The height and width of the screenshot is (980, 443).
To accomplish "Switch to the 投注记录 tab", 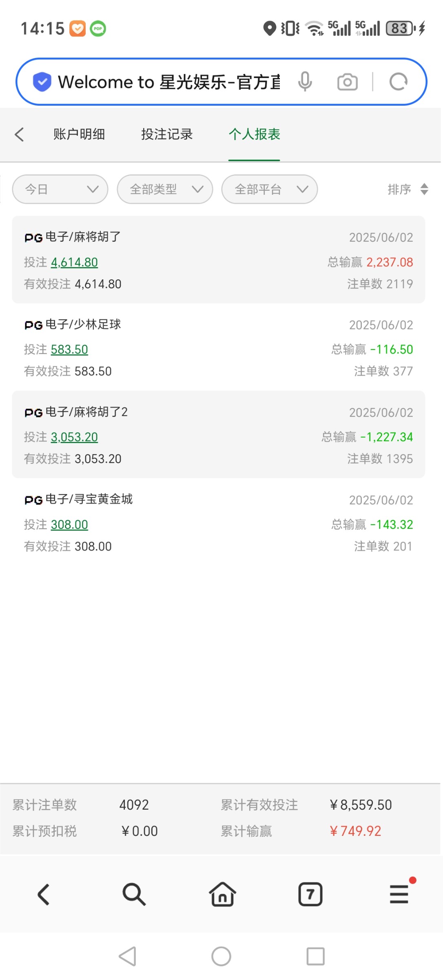I will [x=167, y=134].
